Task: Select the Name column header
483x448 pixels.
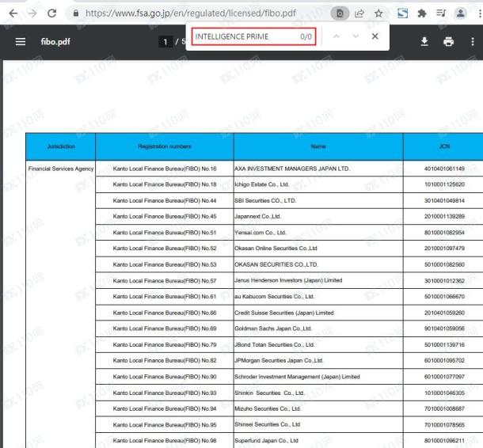Action: pyautogui.click(x=318, y=146)
